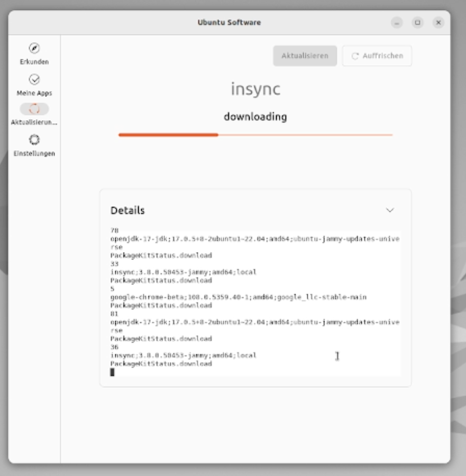Click the Details disclosure chevron

(x=390, y=211)
